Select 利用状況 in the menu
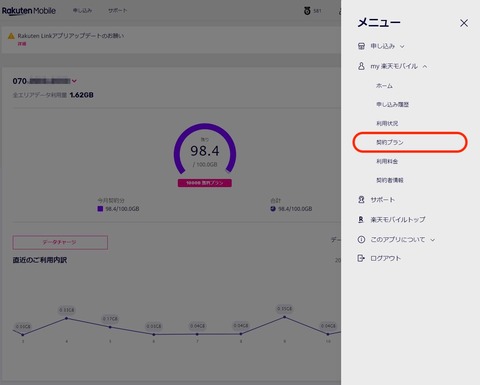 pyautogui.click(x=387, y=123)
